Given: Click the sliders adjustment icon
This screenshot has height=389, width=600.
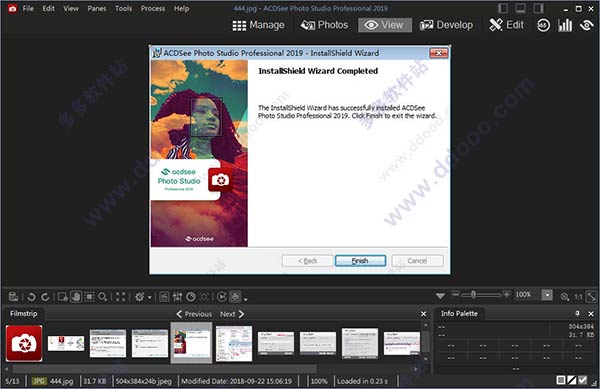Looking at the screenshot, I should pos(178,297).
